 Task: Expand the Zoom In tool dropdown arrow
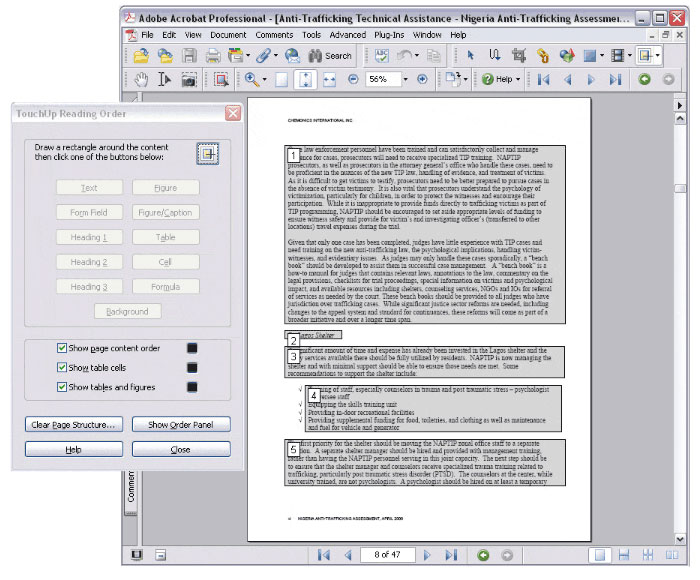coord(263,79)
